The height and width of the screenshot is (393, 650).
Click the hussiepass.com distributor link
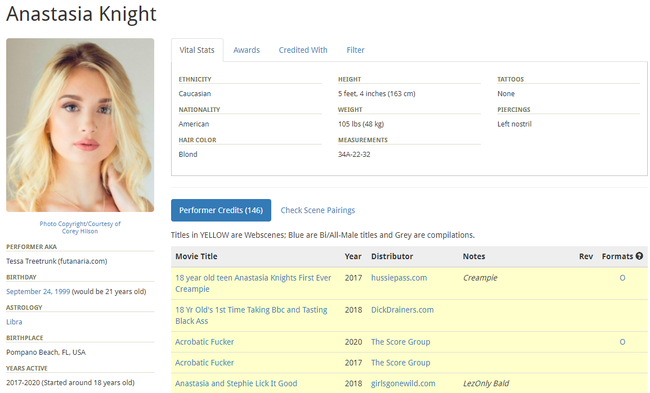(x=399, y=278)
